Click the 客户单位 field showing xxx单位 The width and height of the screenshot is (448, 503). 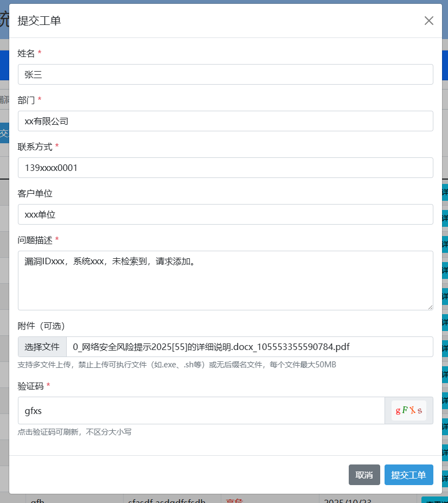[x=226, y=214]
